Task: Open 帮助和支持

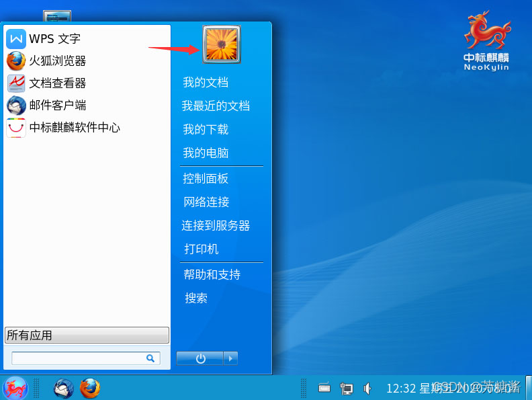Action: (212, 274)
